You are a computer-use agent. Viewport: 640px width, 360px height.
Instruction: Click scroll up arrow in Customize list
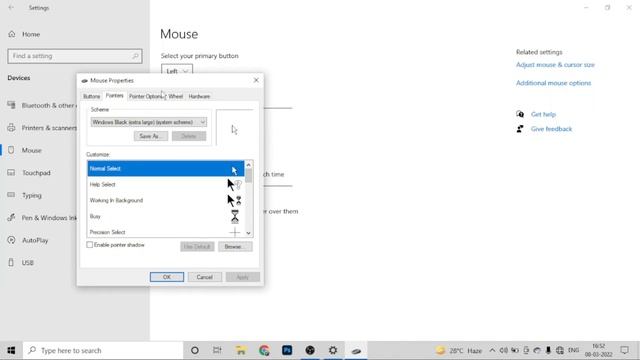click(x=249, y=164)
